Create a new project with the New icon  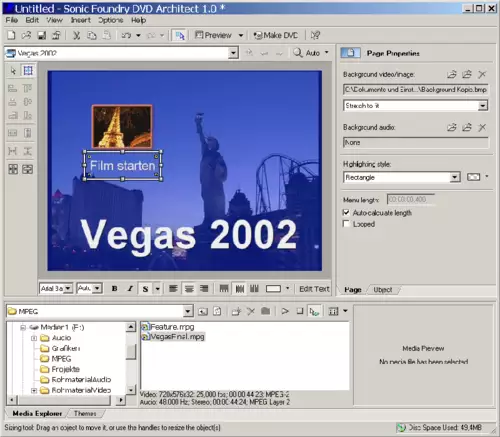tap(11, 35)
